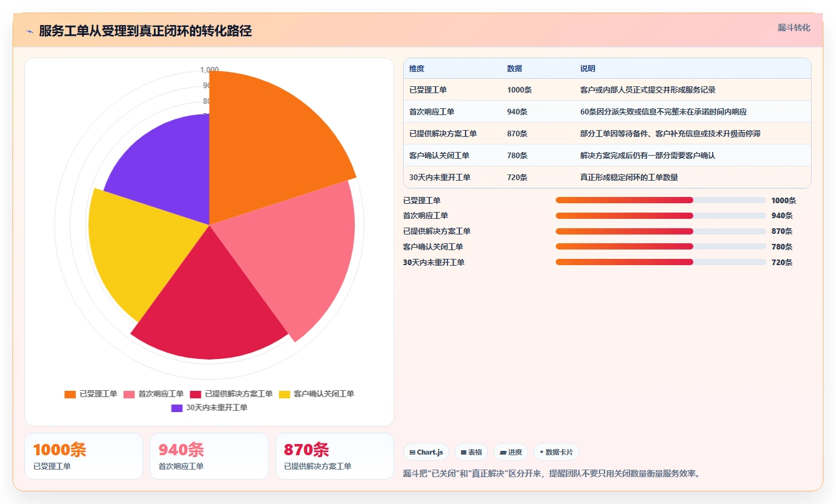Click the 已受理工单 label beside the progress bar
Screen dimensions: 836x504
tap(422, 201)
